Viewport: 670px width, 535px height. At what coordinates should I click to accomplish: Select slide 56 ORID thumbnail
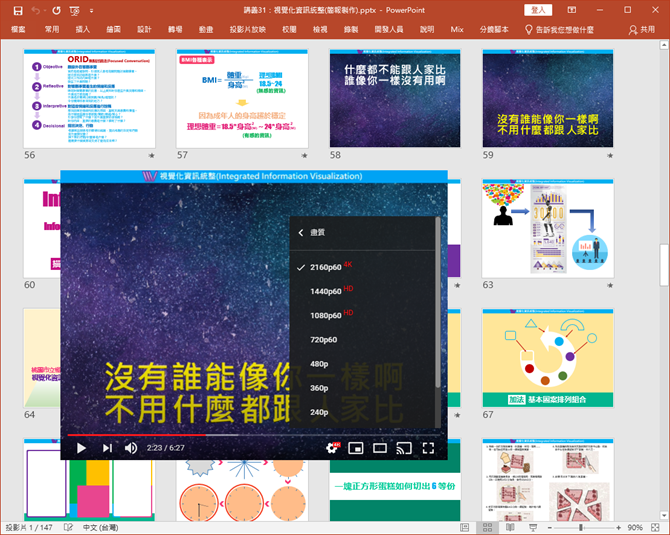click(89, 98)
